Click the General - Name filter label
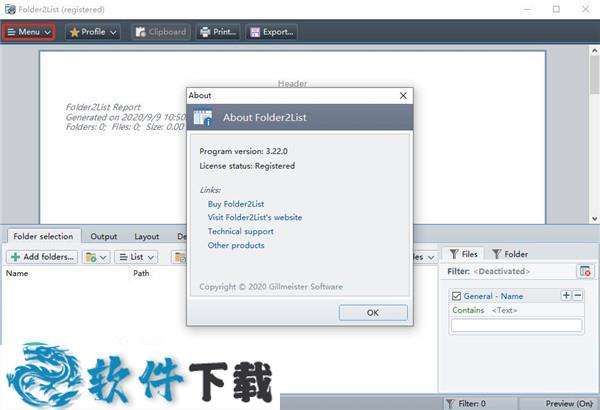Image resolution: width=600 pixels, height=410 pixels. point(493,296)
